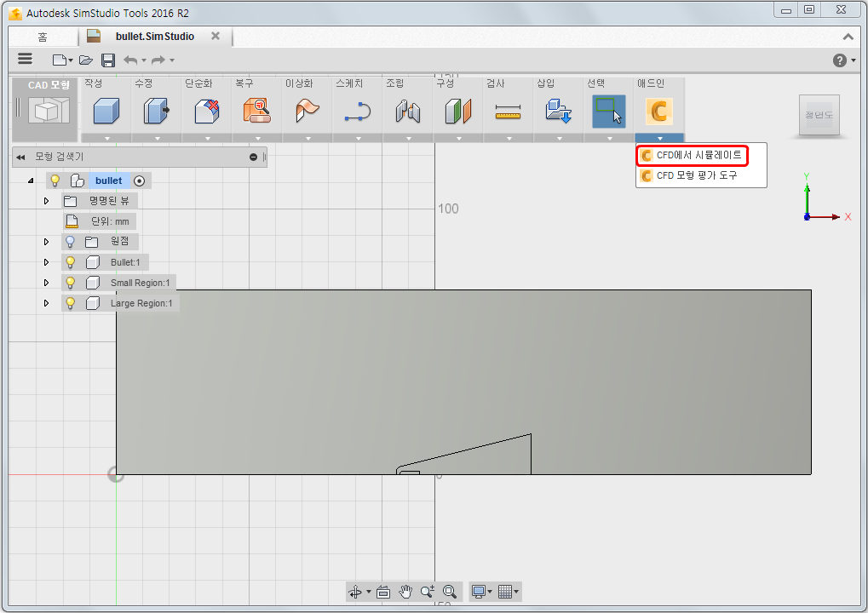
Task: Collapse the ribbon with the chevron
Action: tap(848, 37)
